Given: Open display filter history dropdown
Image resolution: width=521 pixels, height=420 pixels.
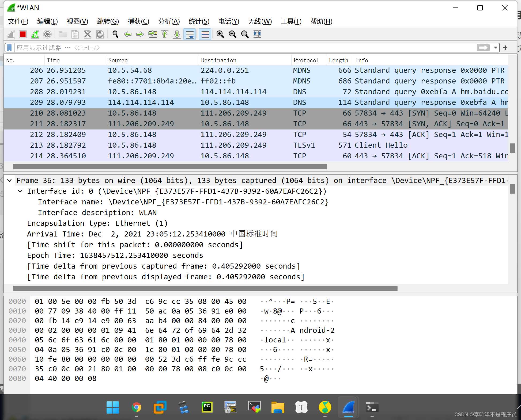Looking at the screenshot, I should 496,48.
